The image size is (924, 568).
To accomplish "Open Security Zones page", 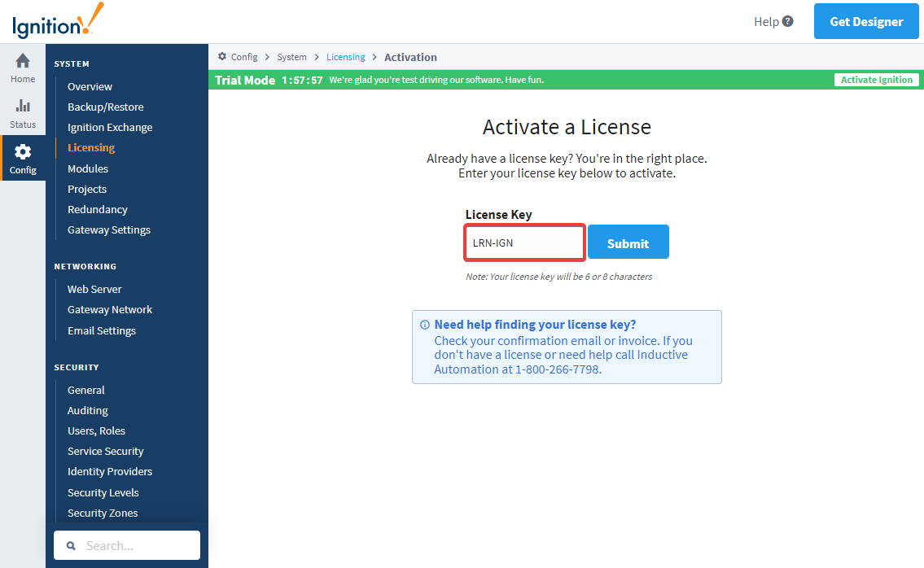I will (103, 513).
